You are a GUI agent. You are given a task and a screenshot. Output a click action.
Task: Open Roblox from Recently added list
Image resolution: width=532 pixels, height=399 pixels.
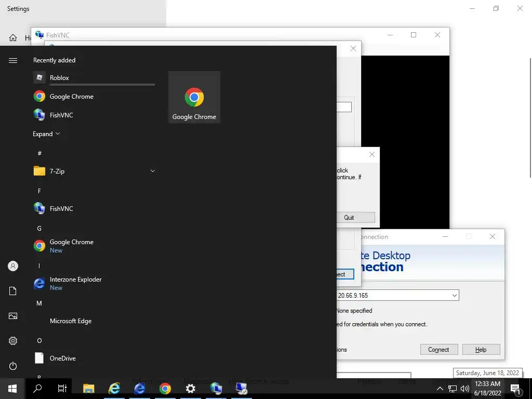click(x=94, y=78)
